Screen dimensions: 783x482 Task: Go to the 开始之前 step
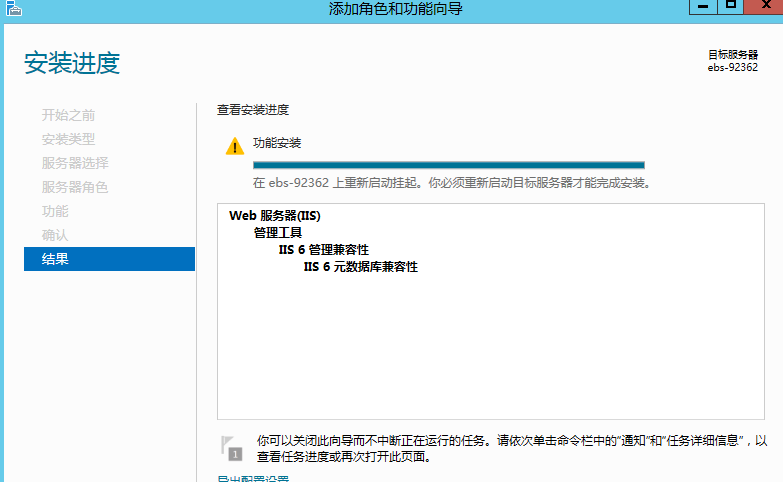click(69, 115)
